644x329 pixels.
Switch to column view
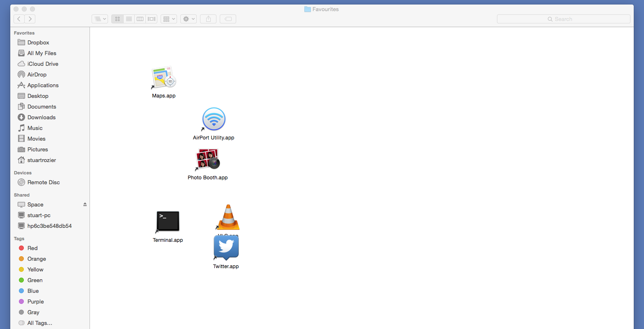pyautogui.click(x=140, y=19)
